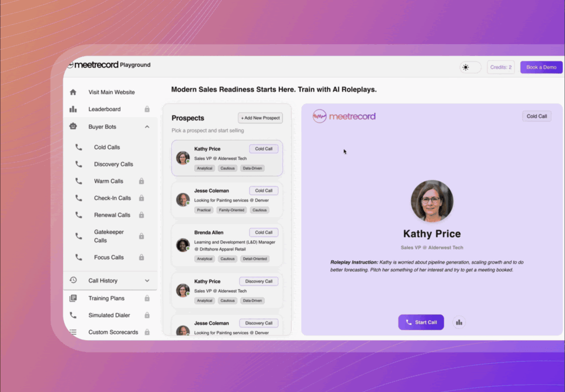Click the Training Plans document icon
This screenshot has width=565, height=392.
click(73, 298)
